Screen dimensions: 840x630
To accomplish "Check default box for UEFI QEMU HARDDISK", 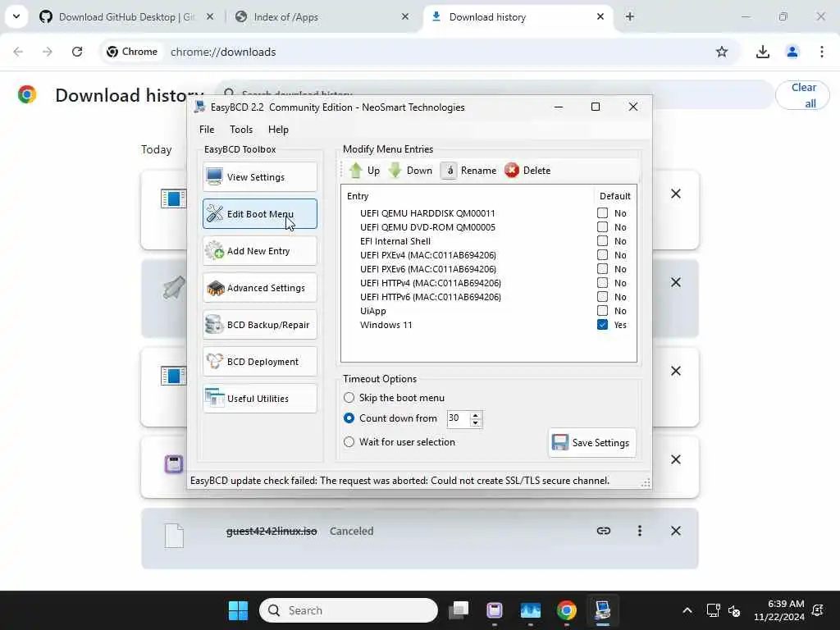I will (x=603, y=213).
